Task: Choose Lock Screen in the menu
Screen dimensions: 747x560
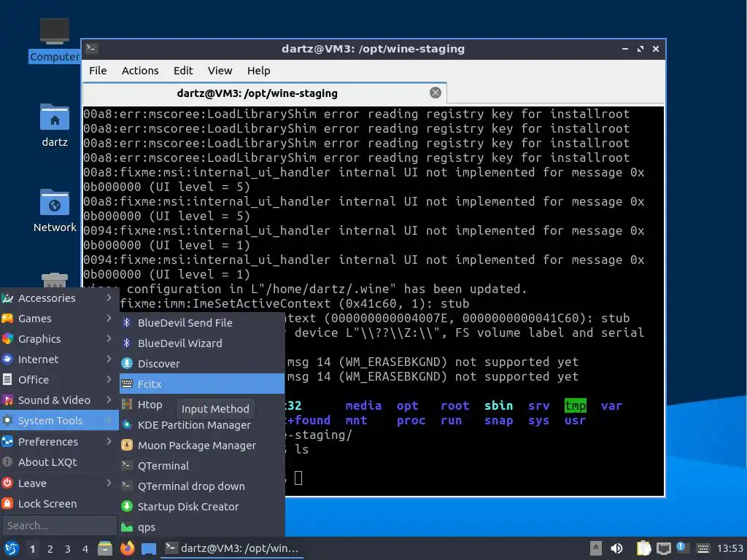Action: (x=59, y=504)
